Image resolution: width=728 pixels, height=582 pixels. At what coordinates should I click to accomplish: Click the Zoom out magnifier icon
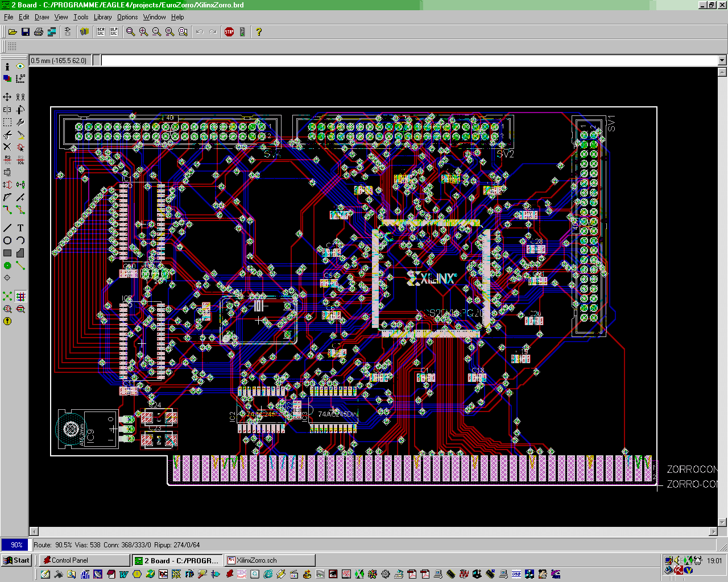[x=156, y=32]
